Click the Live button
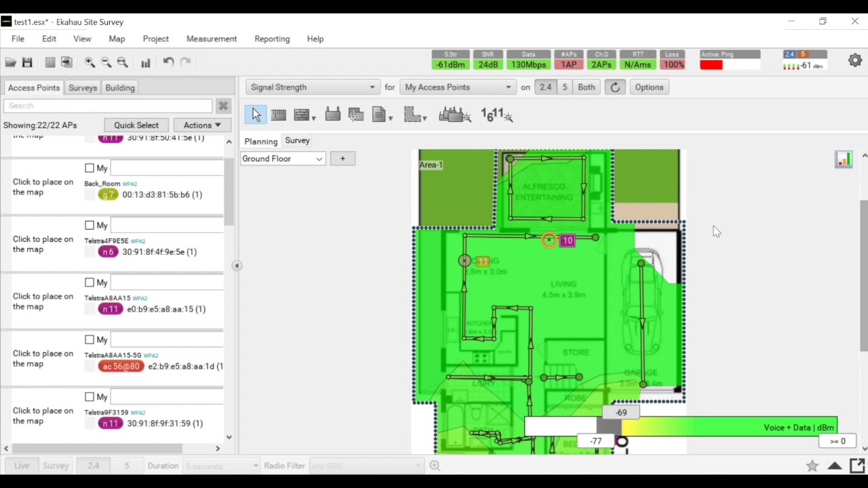 (x=21, y=466)
